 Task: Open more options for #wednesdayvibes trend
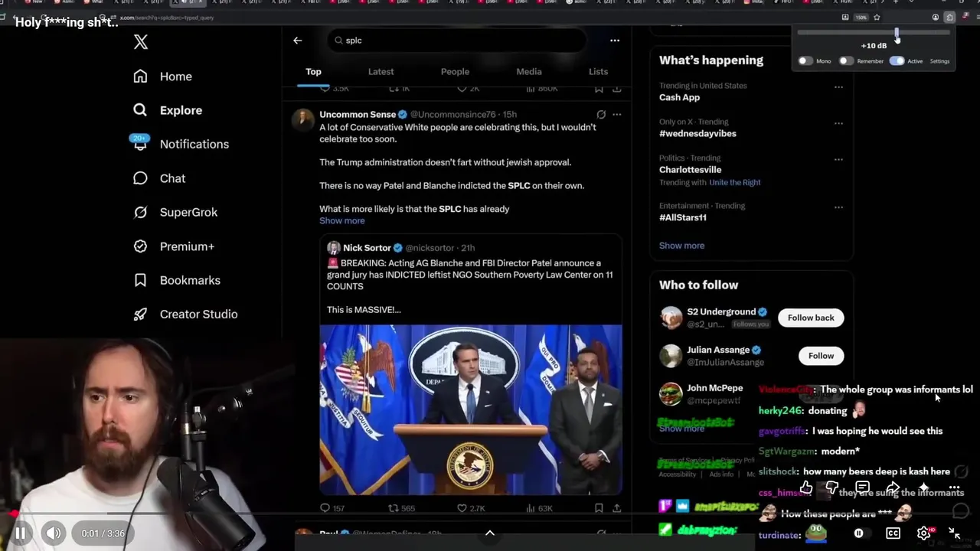[838, 123]
